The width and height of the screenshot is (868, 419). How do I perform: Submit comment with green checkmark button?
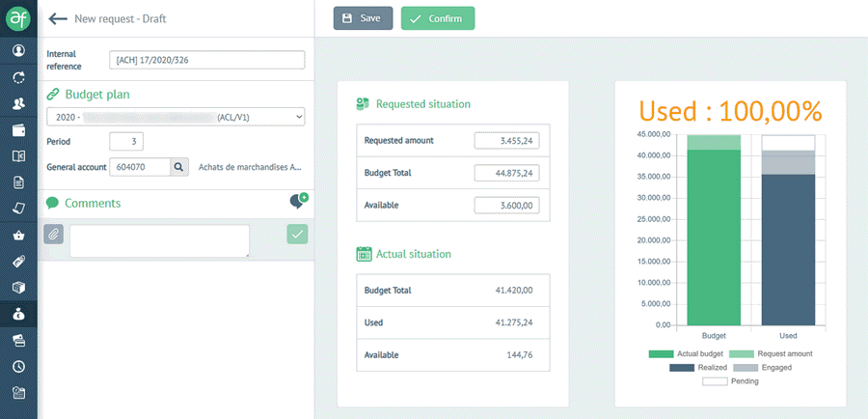(x=298, y=234)
